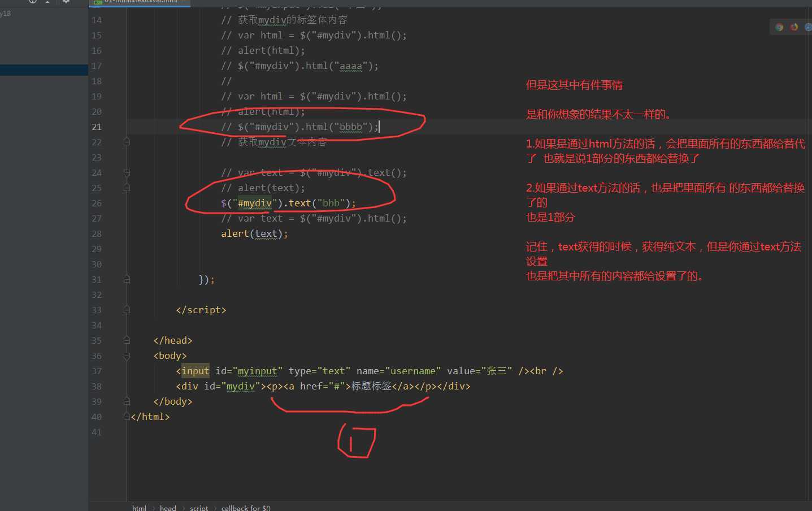
Task: Click commented var text line 24
Action: point(314,172)
